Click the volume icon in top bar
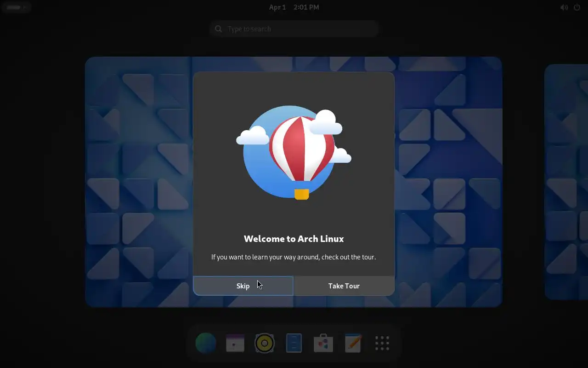588x368 pixels. pos(564,7)
